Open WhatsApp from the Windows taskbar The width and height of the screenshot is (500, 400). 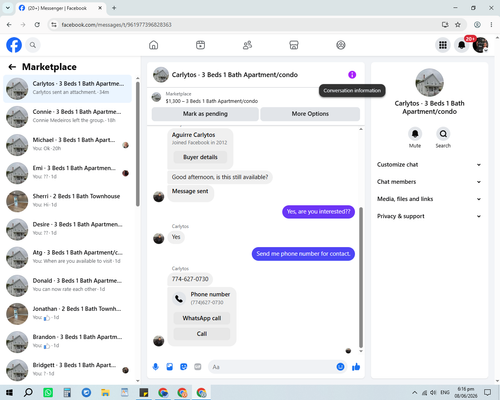point(48,392)
